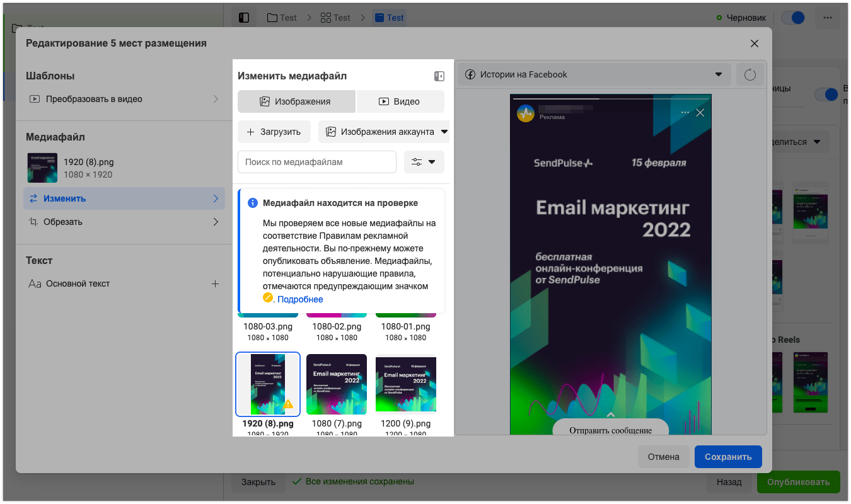Click the story progress bar at top
The width and height of the screenshot is (851, 504).
610,99
